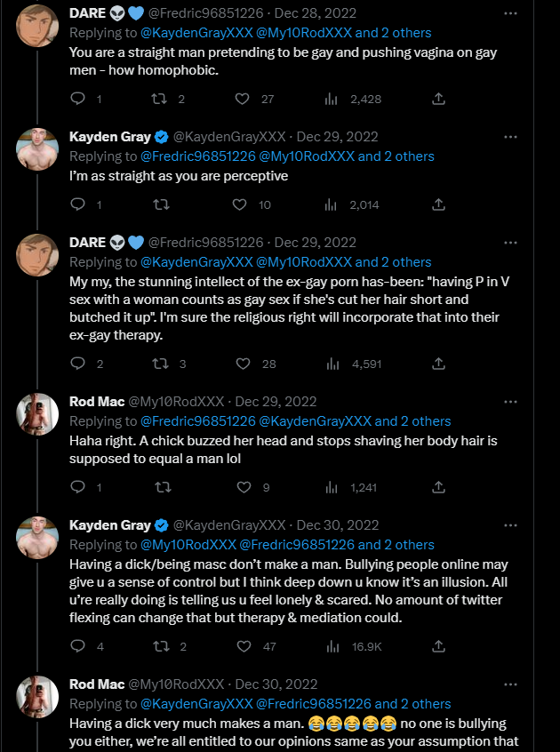Like the tweet with 28 likes
The height and width of the screenshot is (752, 560).
[243, 364]
